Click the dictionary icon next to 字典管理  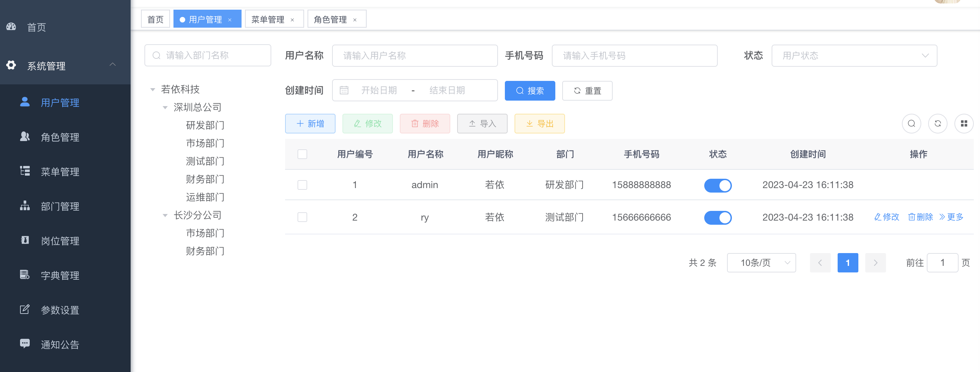25,275
